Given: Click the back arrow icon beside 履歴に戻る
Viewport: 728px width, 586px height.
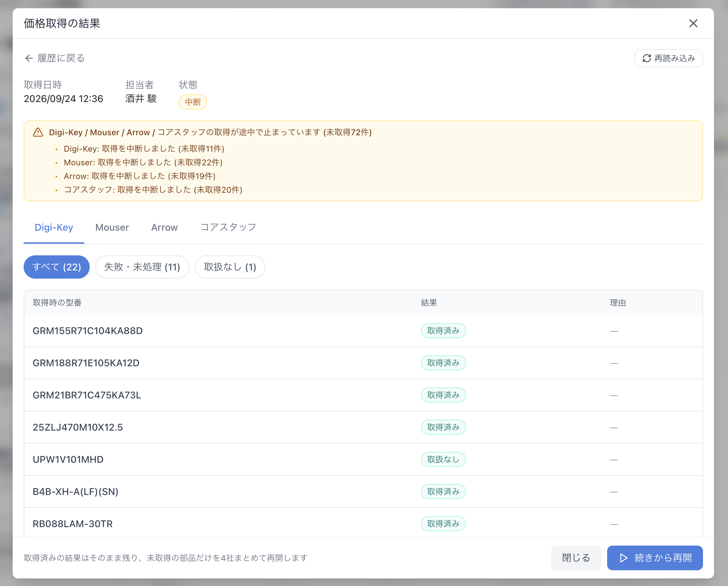Looking at the screenshot, I should tap(29, 58).
